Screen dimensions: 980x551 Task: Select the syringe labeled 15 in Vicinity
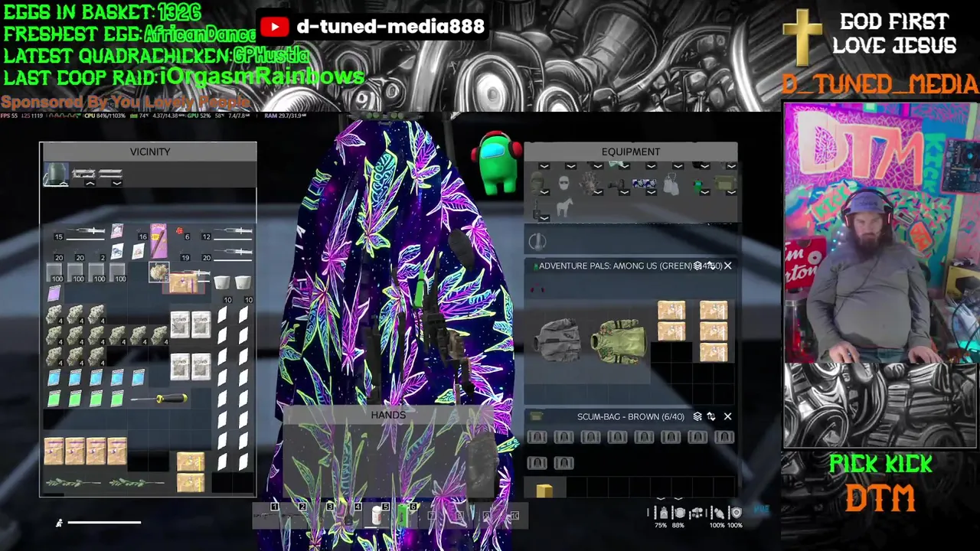click(85, 231)
